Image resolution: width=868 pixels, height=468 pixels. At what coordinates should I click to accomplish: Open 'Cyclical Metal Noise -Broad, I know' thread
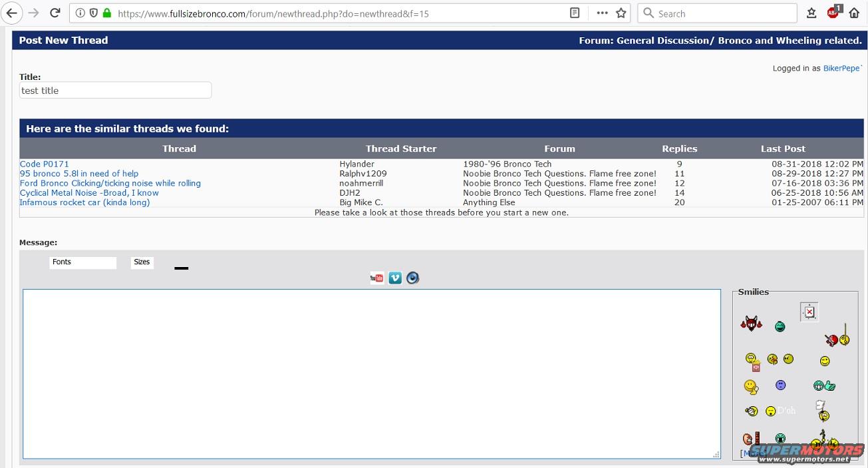tap(89, 193)
